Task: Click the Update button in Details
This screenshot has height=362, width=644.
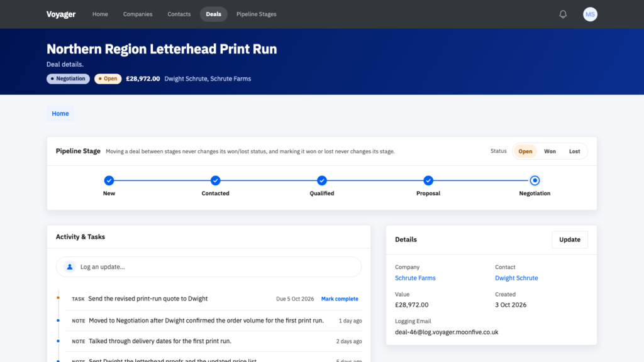Action: 570,239
